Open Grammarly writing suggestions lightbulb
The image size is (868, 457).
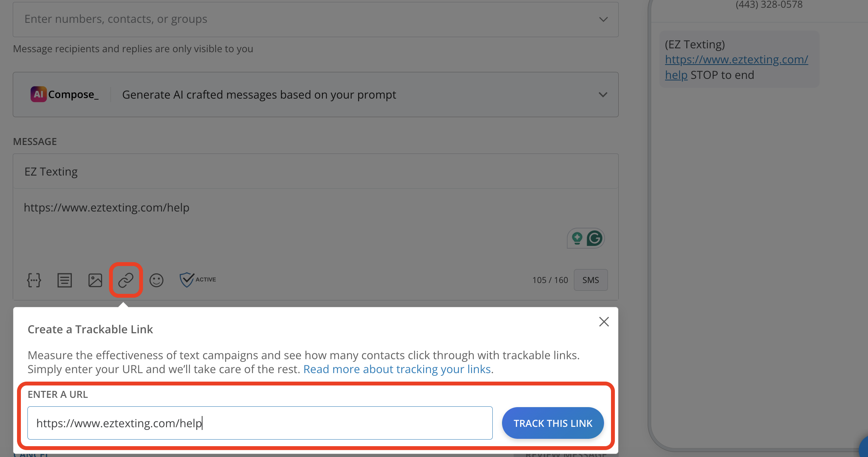point(576,238)
